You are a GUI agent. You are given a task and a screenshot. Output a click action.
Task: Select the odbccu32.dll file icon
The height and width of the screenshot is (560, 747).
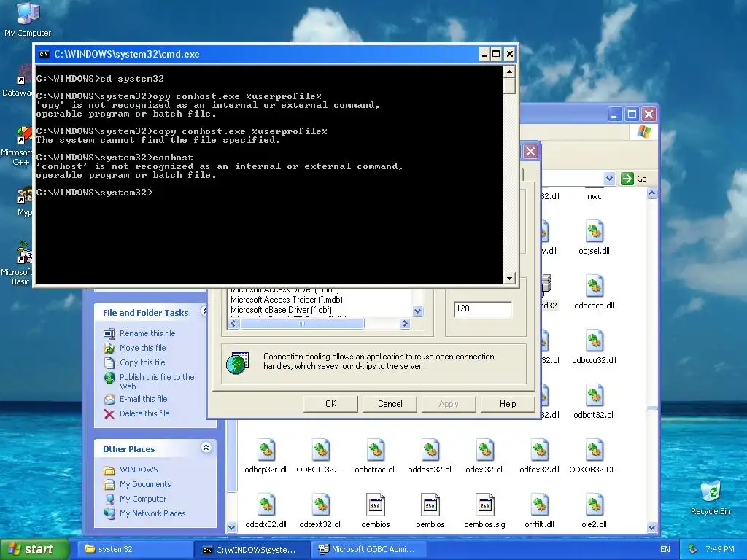pos(594,341)
